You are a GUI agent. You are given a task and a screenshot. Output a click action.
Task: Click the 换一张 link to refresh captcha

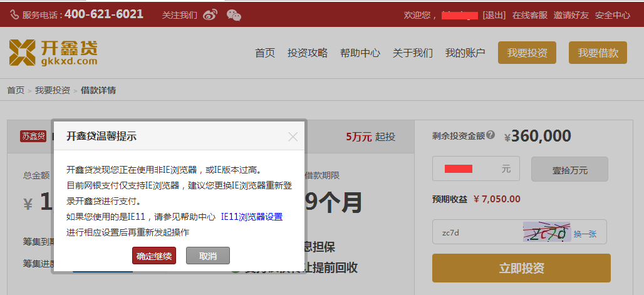pyautogui.click(x=585, y=233)
